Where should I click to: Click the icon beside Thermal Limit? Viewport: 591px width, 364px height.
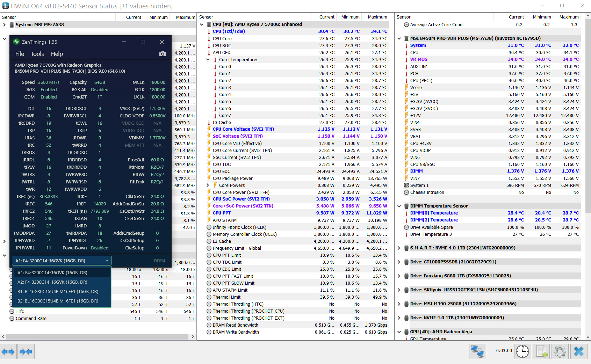pyautogui.click(x=209, y=297)
